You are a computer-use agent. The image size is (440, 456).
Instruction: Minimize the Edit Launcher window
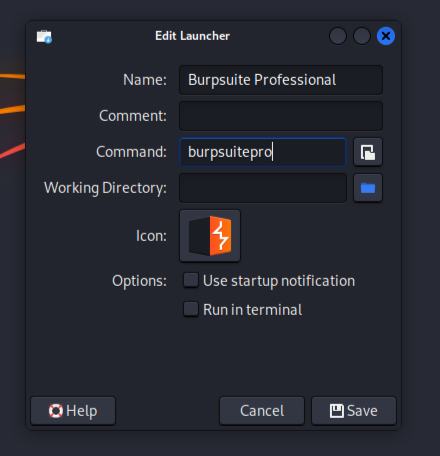click(338, 36)
